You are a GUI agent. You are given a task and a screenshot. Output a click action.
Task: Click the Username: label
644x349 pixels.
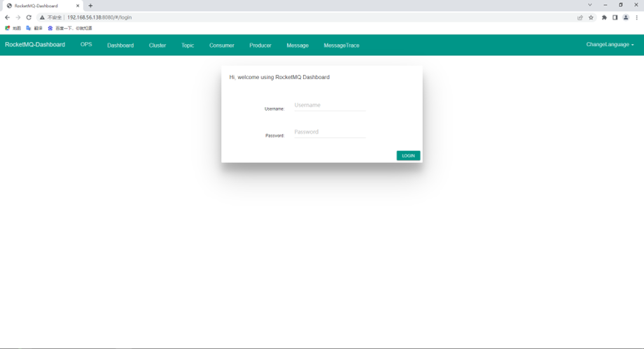point(274,109)
